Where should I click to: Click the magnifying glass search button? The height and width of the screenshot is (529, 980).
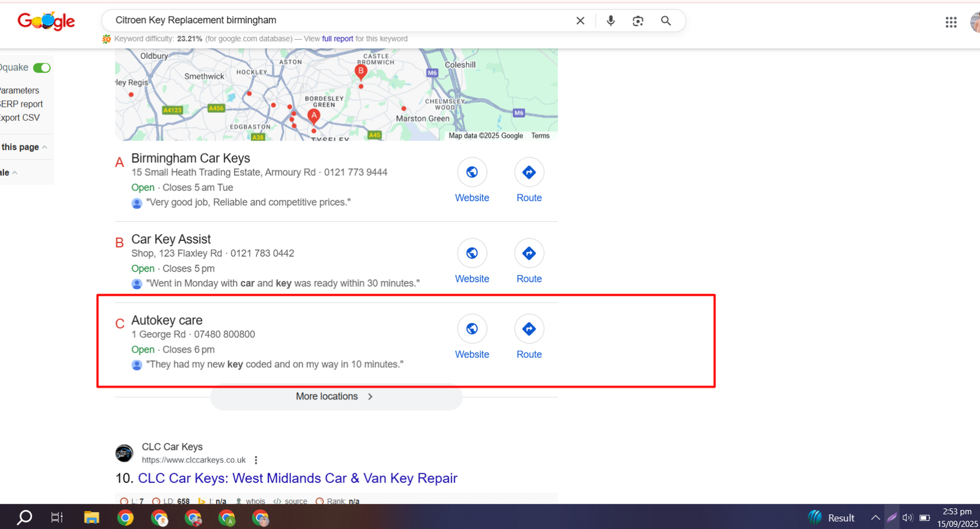pos(666,21)
